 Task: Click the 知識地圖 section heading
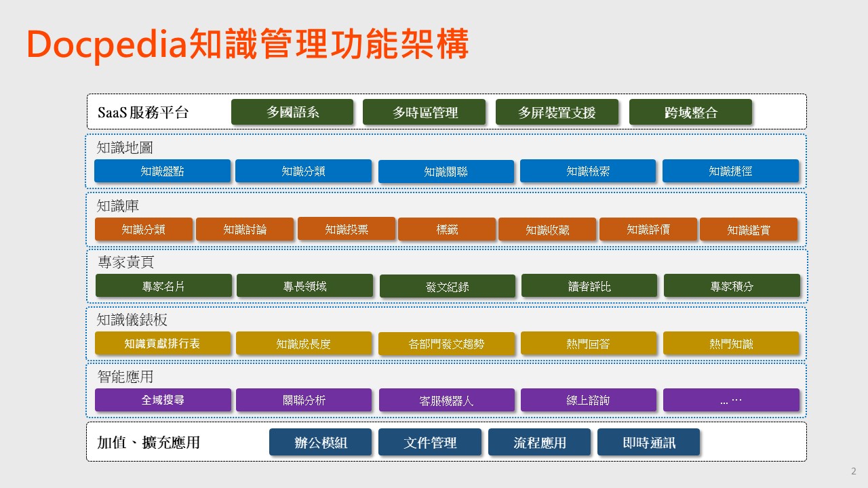125,147
